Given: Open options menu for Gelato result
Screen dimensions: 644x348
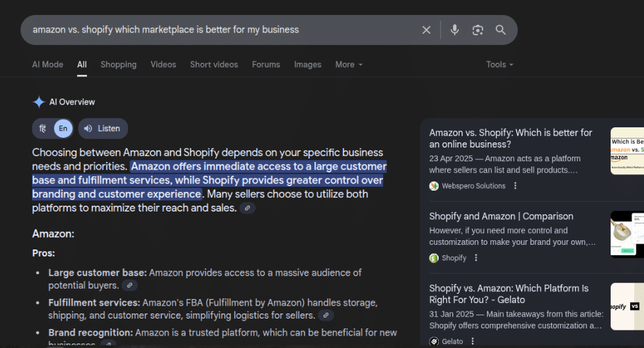Looking at the screenshot, I should pyautogui.click(x=473, y=341).
